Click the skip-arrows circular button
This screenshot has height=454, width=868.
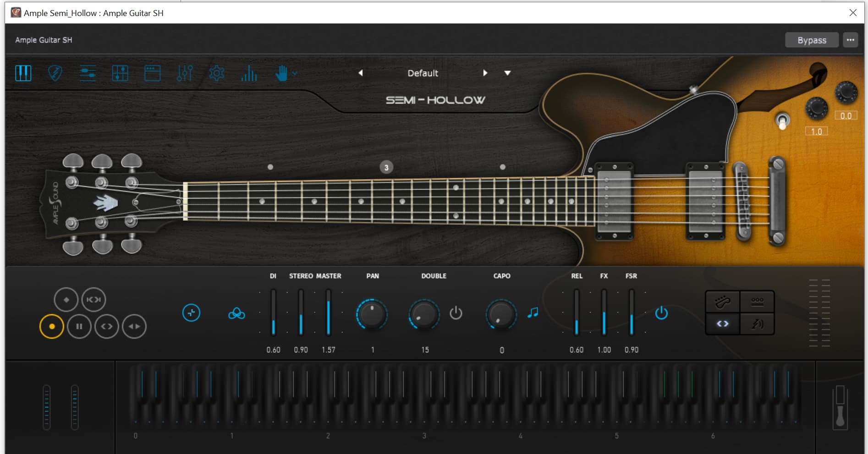click(93, 300)
